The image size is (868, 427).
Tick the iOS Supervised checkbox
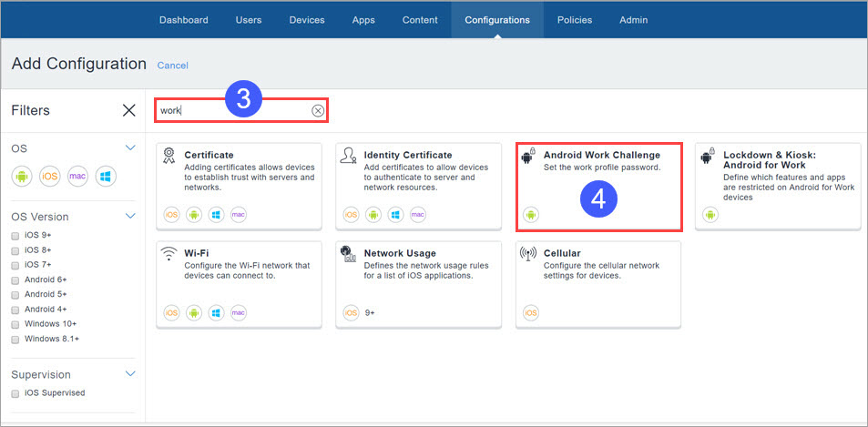click(15, 393)
